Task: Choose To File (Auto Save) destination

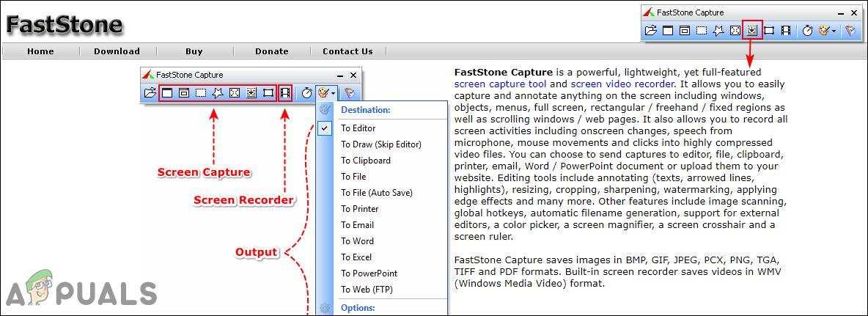Action: [376, 193]
